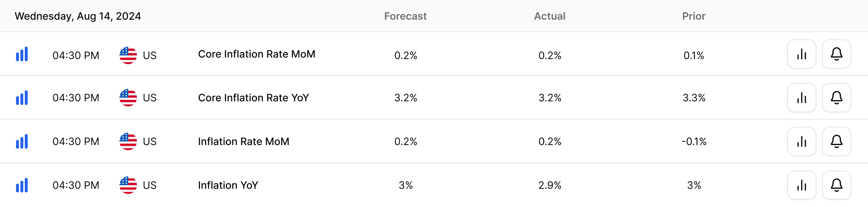Click the Wednesday, Aug 14, 2024 date header
This screenshot has height=207, width=868.
coord(78,16)
